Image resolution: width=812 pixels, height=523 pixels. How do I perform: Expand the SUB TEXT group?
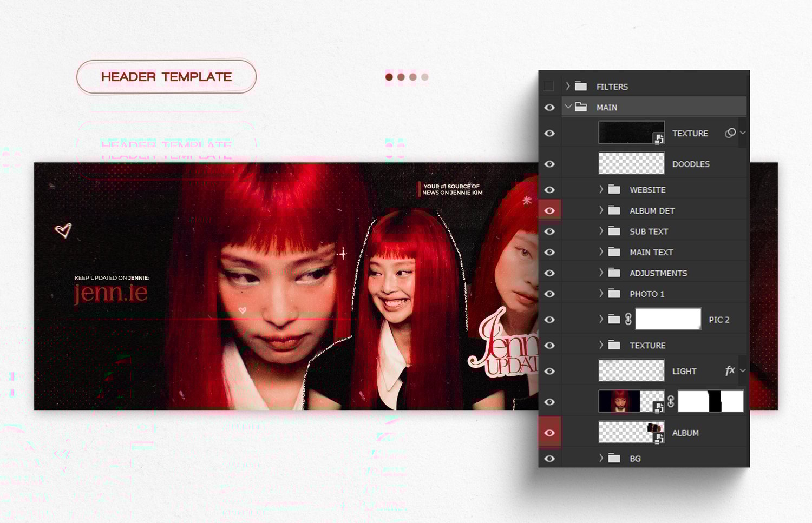601,231
